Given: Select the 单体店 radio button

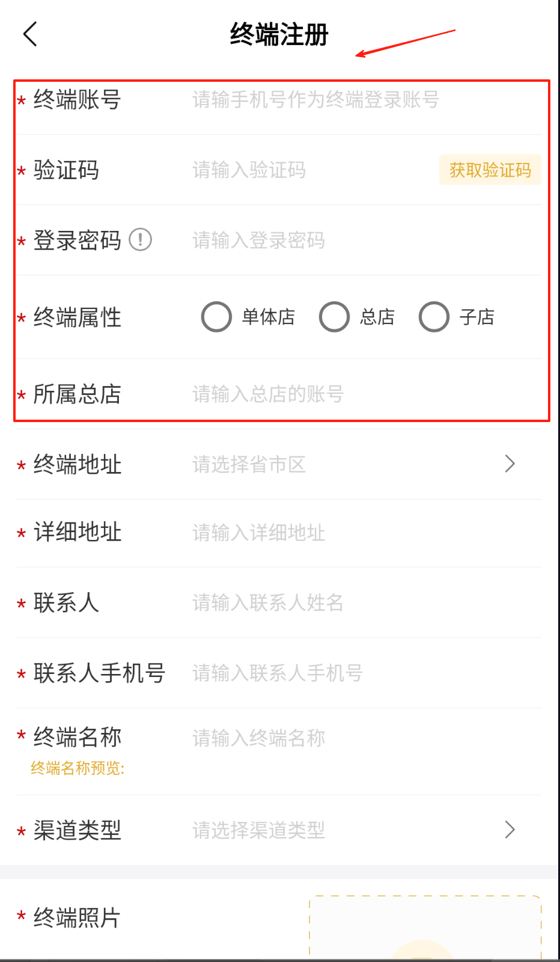Looking at the screenshot, I should pos(216,317).
